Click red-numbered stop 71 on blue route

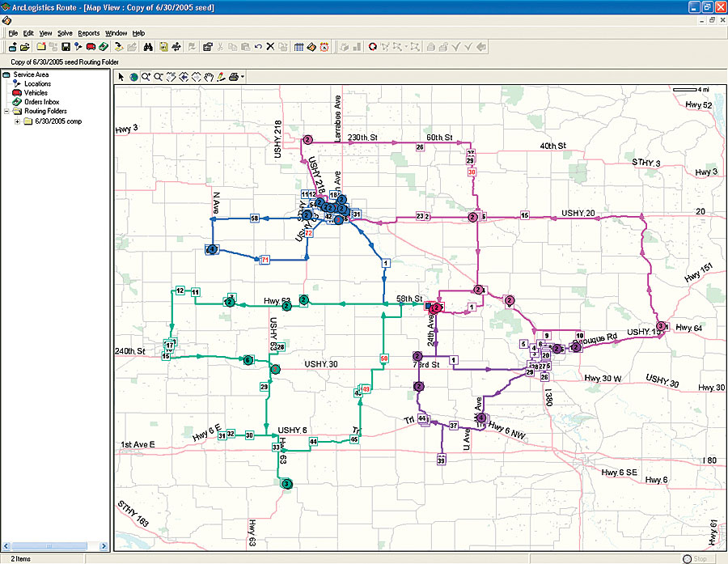265,260
